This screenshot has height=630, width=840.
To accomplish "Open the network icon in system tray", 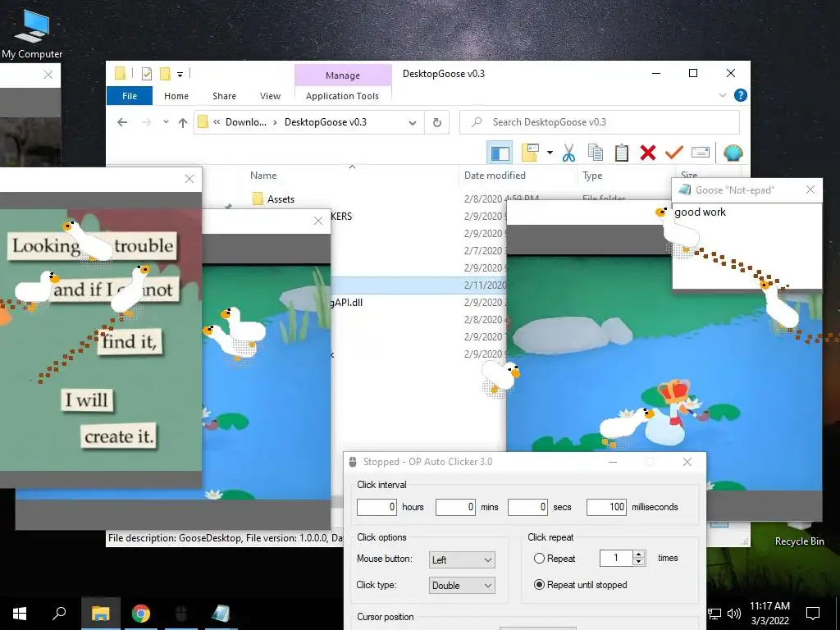I will pos(714,614).
